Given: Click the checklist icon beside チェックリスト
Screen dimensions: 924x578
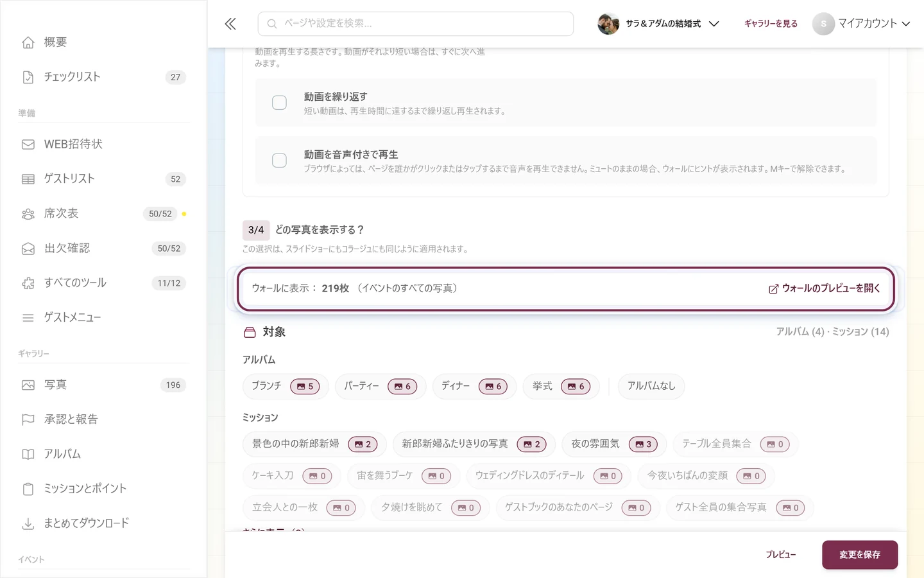Looking at the screenshot, I should (x=28, y=77).
